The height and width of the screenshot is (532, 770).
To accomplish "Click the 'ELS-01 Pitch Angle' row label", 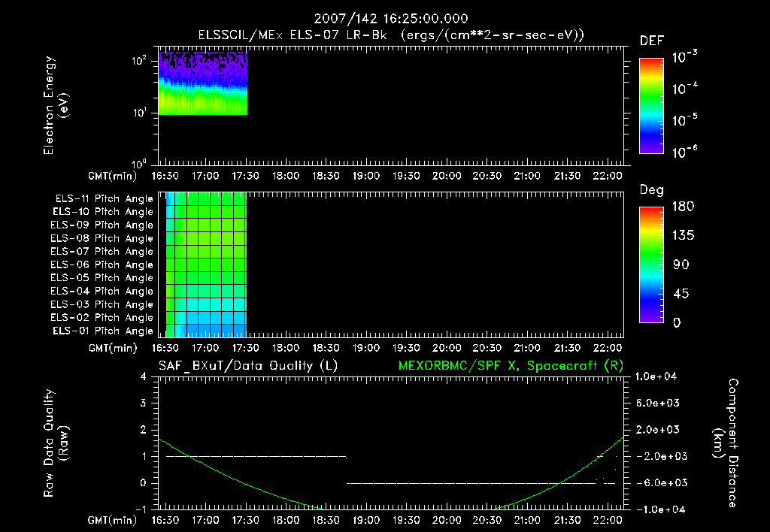I will click(102, 331).
